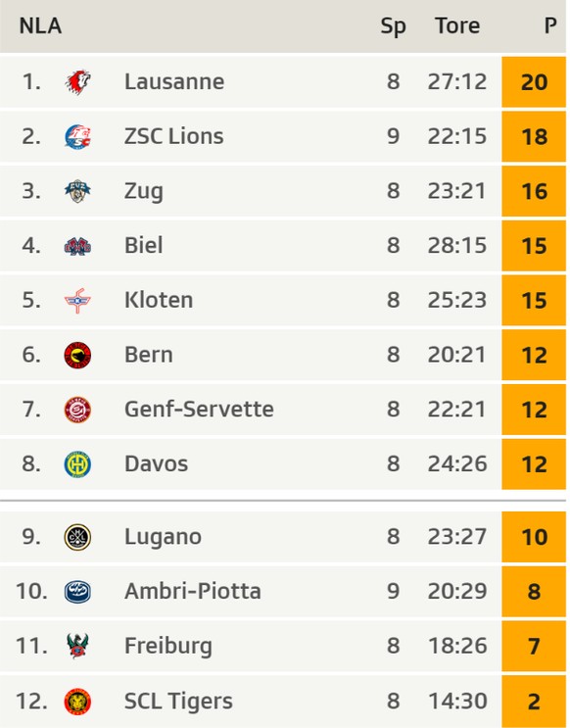The image size is (570, 728).
Task: Click the Lugano black circular logo
Action: coord(77,537)
